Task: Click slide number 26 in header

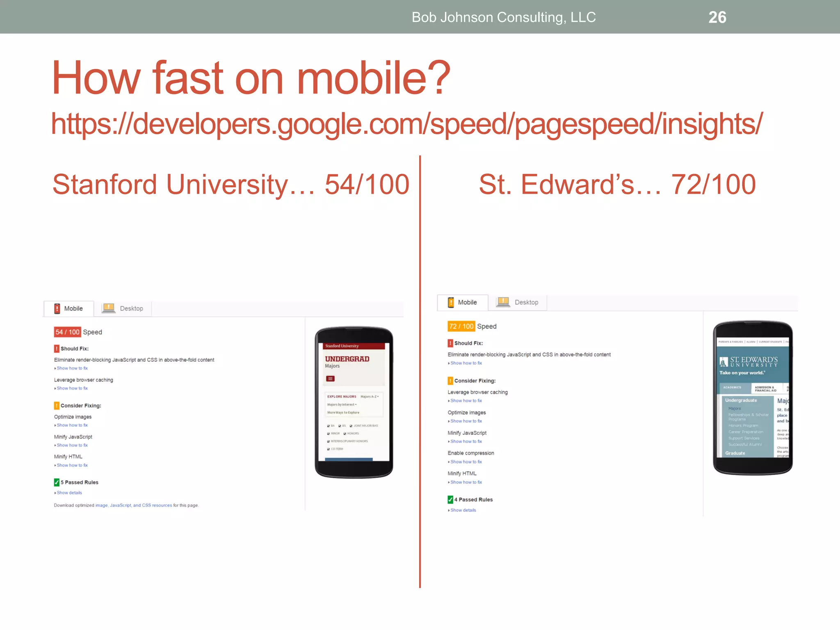Action: point(717,17)
